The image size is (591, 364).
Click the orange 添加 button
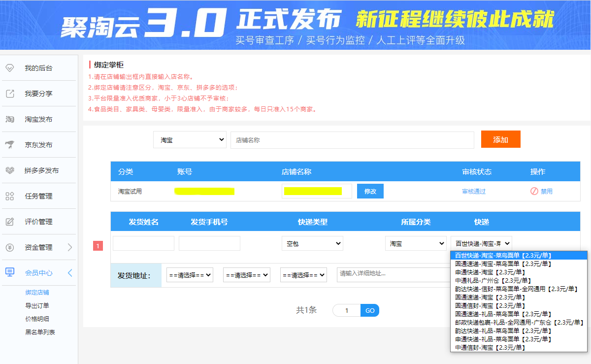point(501,139)
